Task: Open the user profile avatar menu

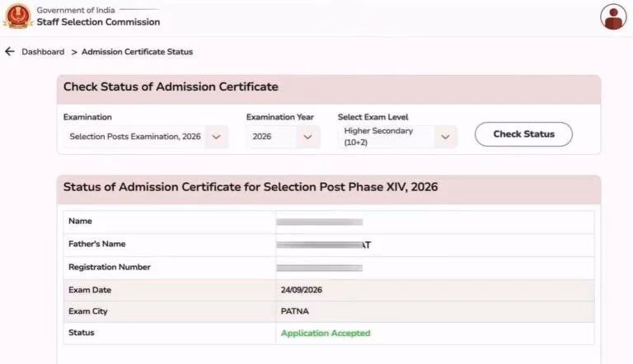Action: click(613, 17)
